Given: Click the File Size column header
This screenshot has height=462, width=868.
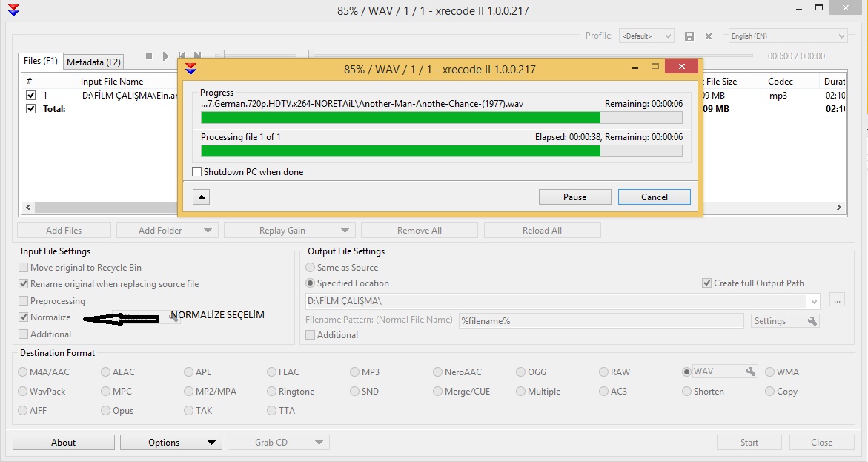Looking at the screenshot, I should [721, 82].
